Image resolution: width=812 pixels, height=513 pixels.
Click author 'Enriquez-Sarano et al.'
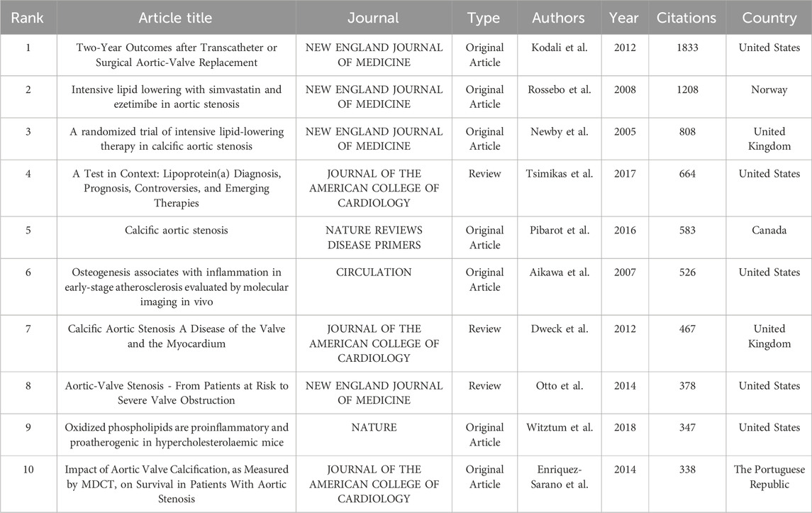(560, 477)
